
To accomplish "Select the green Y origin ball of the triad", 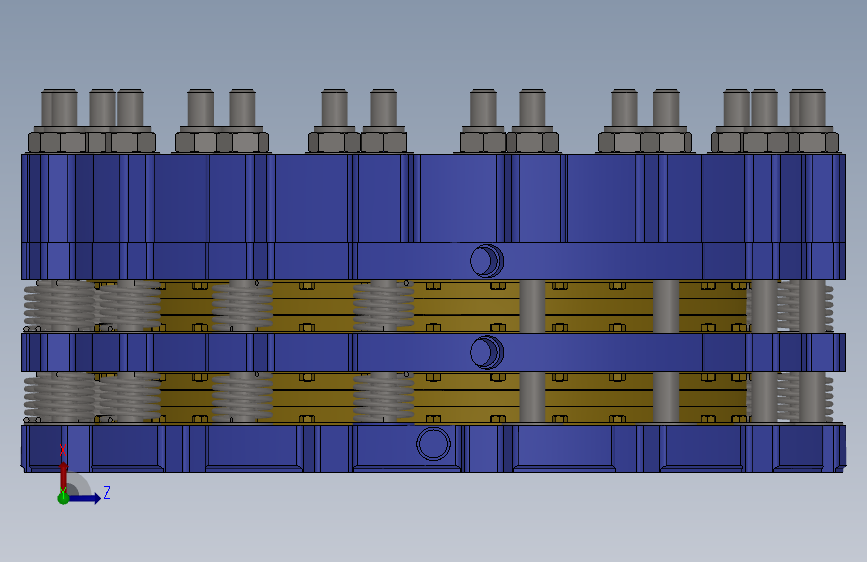I will (x=63, y=498).
